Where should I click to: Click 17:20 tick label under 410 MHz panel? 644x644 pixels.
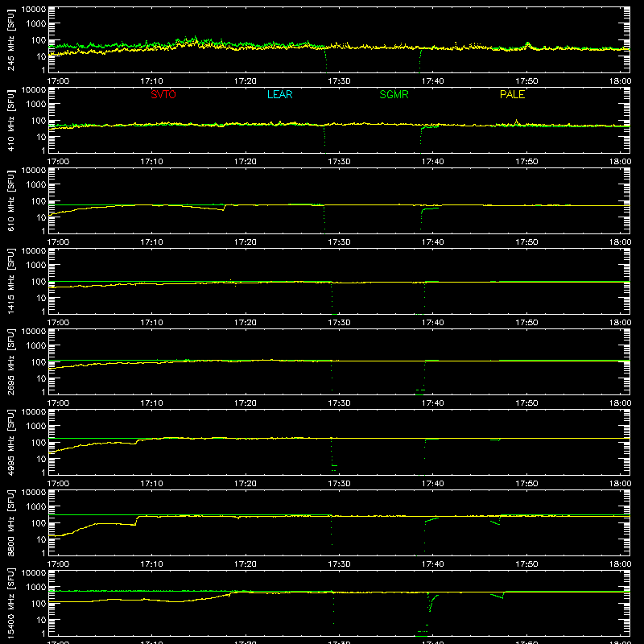coord(246,162)
